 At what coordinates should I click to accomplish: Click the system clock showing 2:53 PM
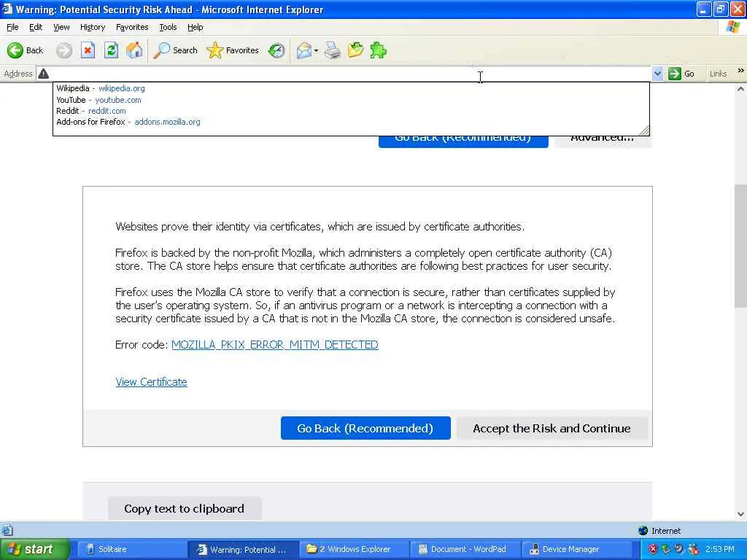(x=720, y=549)
